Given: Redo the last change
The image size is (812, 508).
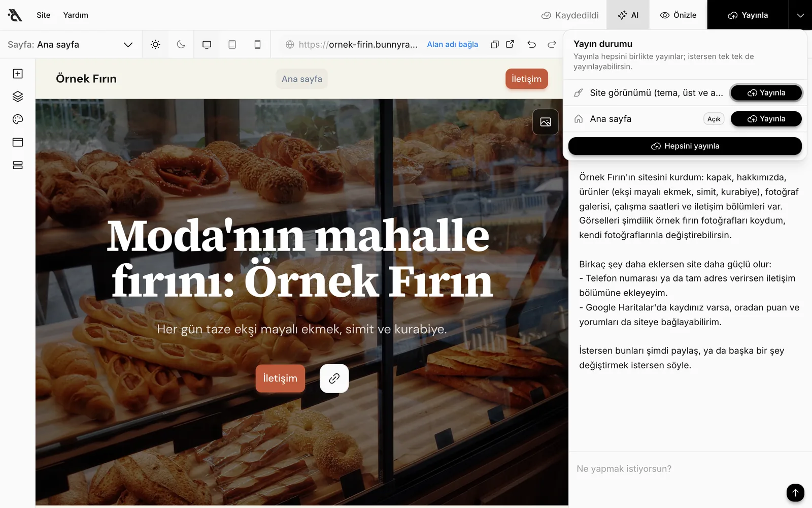Looking at the screenshot, I should (552, 45).
